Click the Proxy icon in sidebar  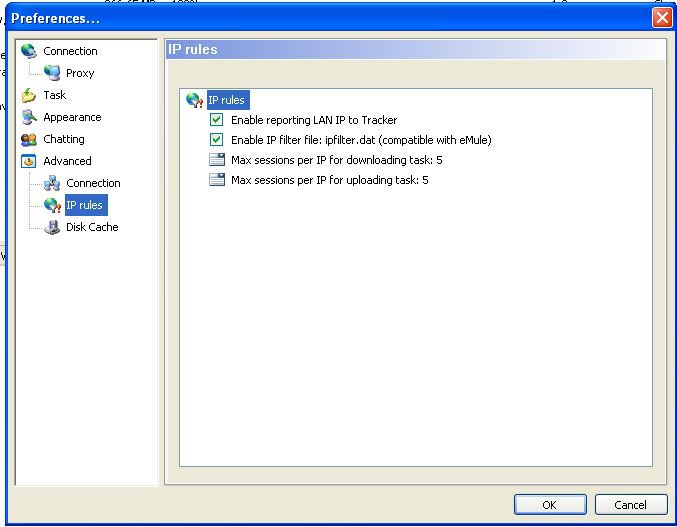[x=52, y=73]
